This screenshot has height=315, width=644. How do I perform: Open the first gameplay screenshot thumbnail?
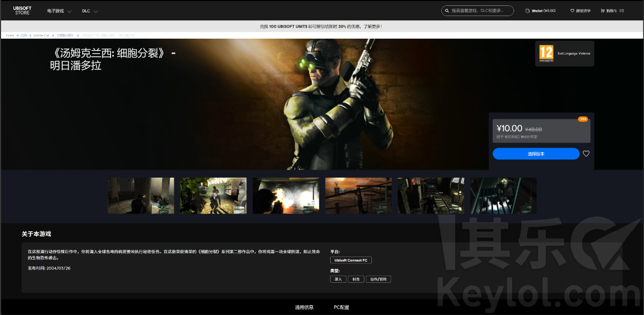[141, 196]
